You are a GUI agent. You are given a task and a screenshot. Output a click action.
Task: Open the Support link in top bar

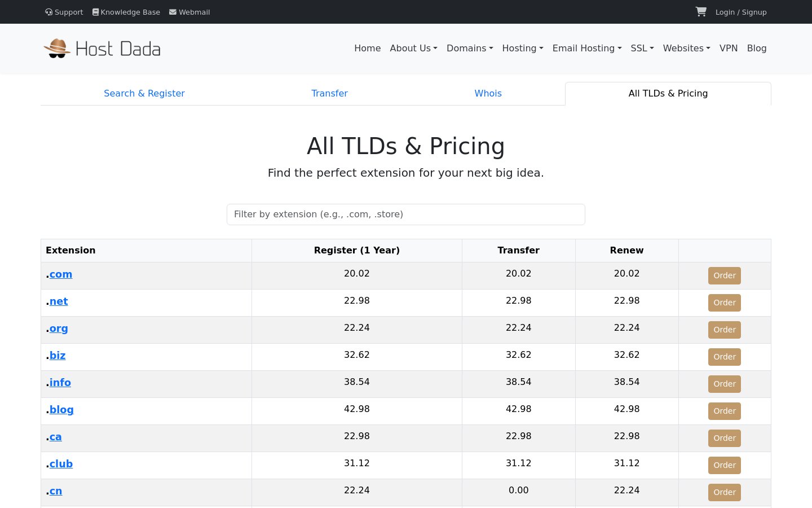tap(64, 12)
